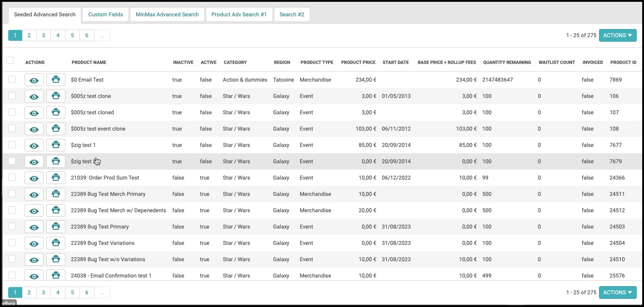View 22389 Bug Test Merch Primary

tap(34, 195)
